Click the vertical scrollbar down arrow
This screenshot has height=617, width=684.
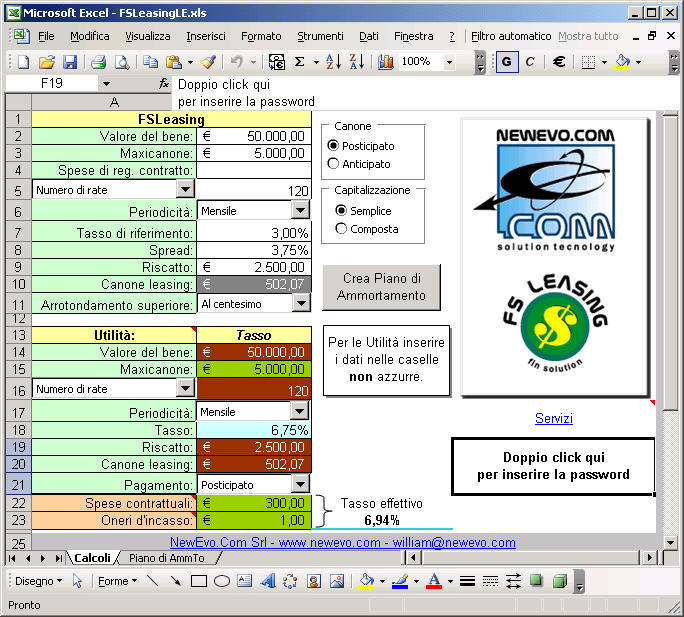tap(671, 543)
